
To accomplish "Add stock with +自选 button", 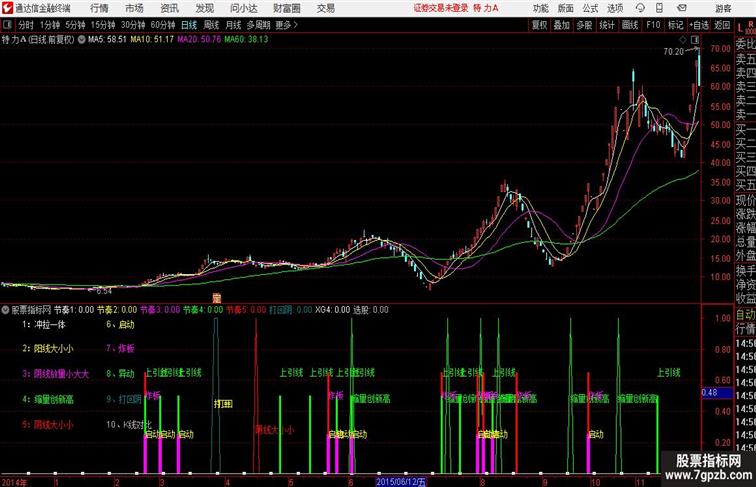I will [699, 25].
